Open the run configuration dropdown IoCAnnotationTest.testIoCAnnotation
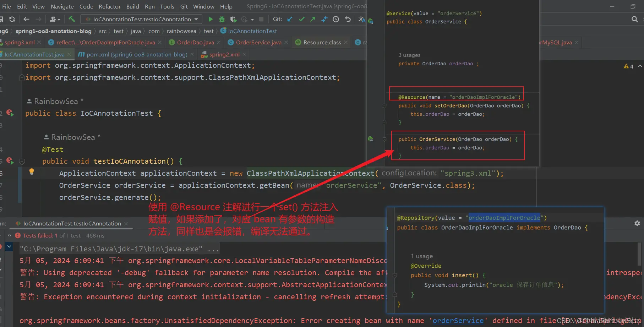The height and width of the screenshot is (327, 644). tap(142, 19)
